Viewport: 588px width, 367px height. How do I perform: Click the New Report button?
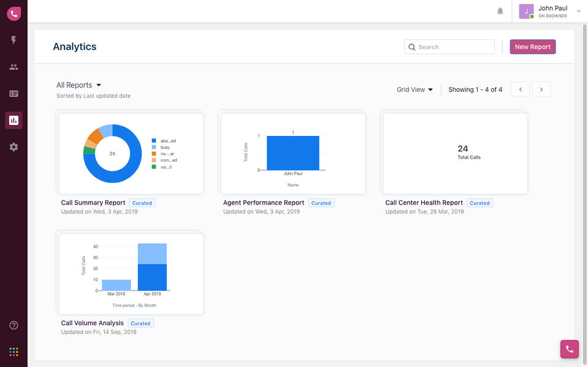tap(532, 47)
